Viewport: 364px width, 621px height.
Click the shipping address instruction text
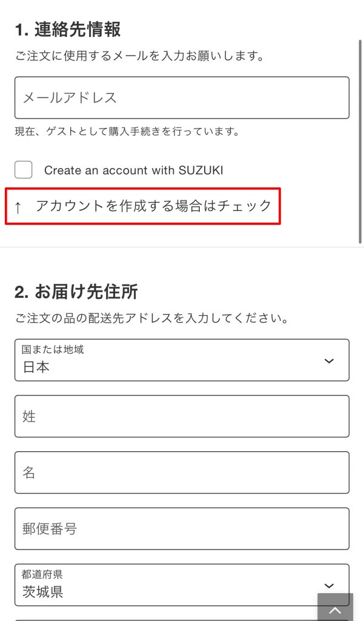pos(151,318)
